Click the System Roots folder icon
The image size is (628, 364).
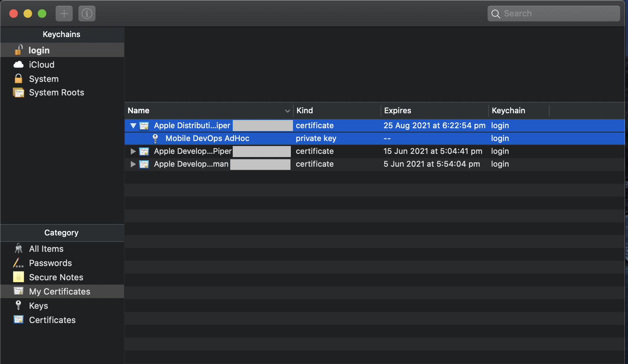(19, 93)
